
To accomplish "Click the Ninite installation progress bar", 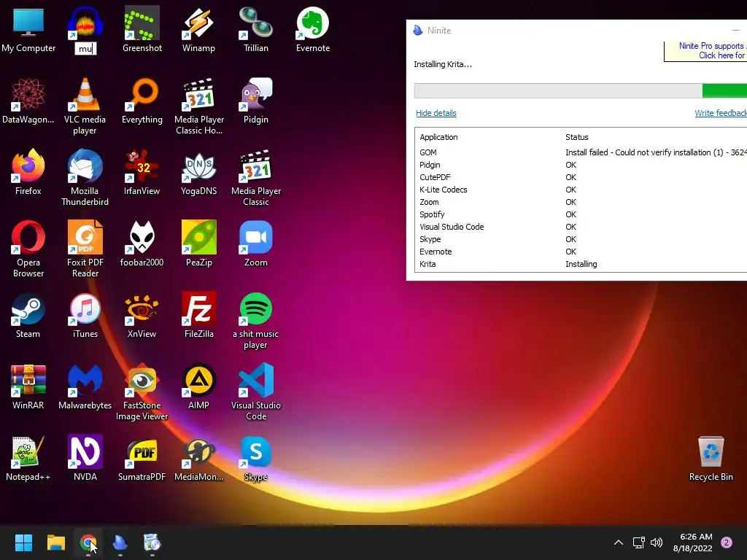I will coord(580,90).
